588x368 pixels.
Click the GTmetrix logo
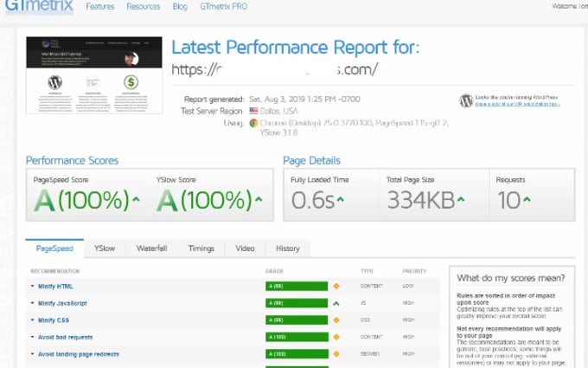tap(39, 6)
